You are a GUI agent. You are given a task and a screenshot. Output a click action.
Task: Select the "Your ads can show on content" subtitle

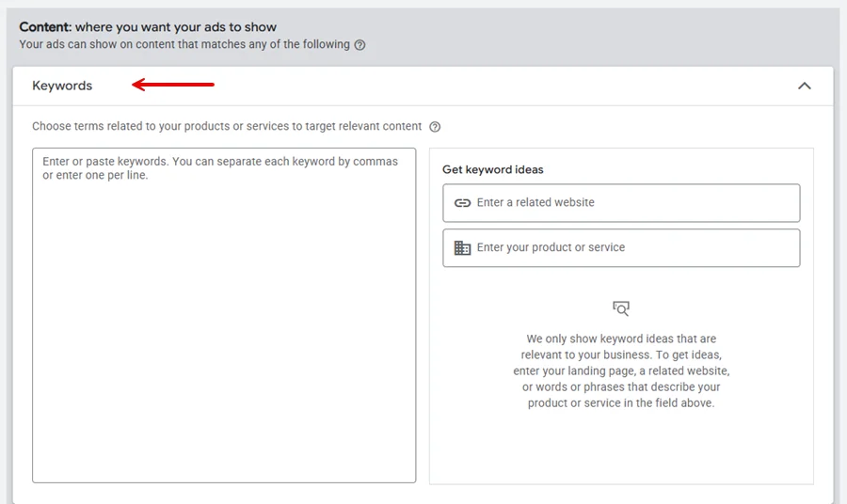coord(184,44)
